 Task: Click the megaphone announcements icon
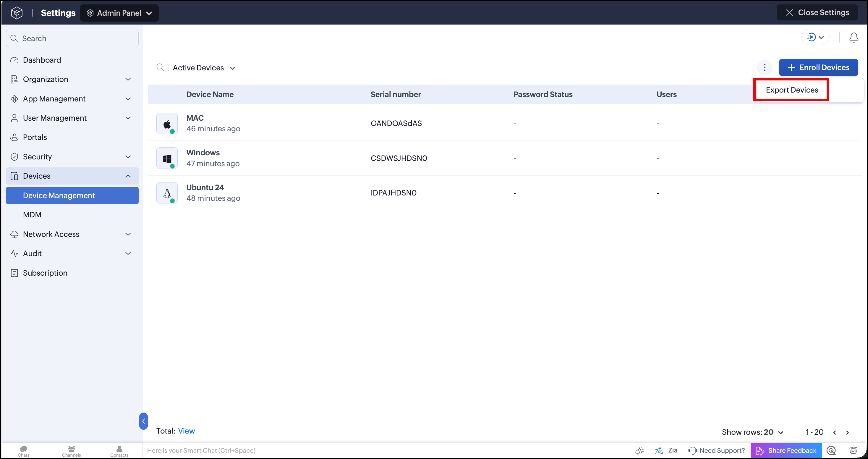click(x=639, y=451)
